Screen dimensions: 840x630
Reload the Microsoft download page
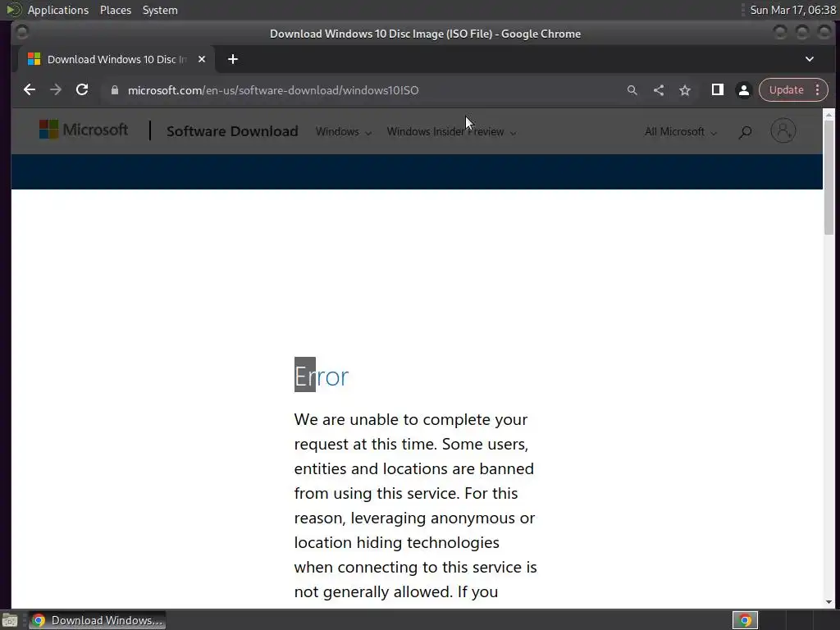[x=82, y=90]
